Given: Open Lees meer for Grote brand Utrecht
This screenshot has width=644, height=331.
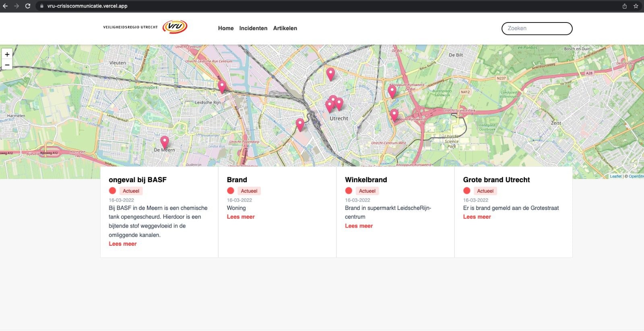Looking at the screenshot, I should pos(477,217).
